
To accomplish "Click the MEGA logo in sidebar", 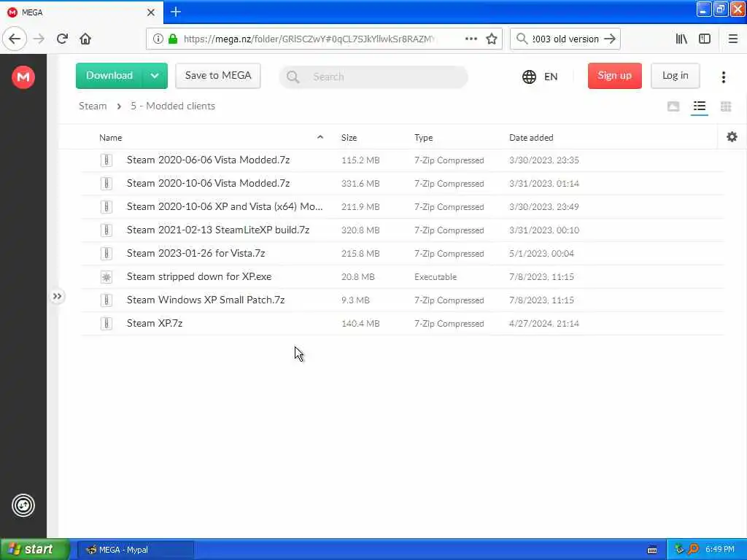I will click(x=23, y=77).
